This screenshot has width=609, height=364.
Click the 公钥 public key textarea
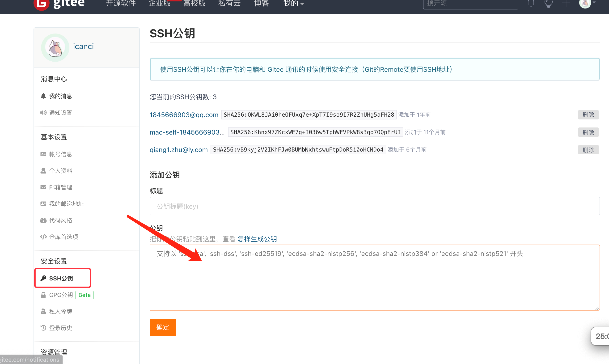pos(375,277)
